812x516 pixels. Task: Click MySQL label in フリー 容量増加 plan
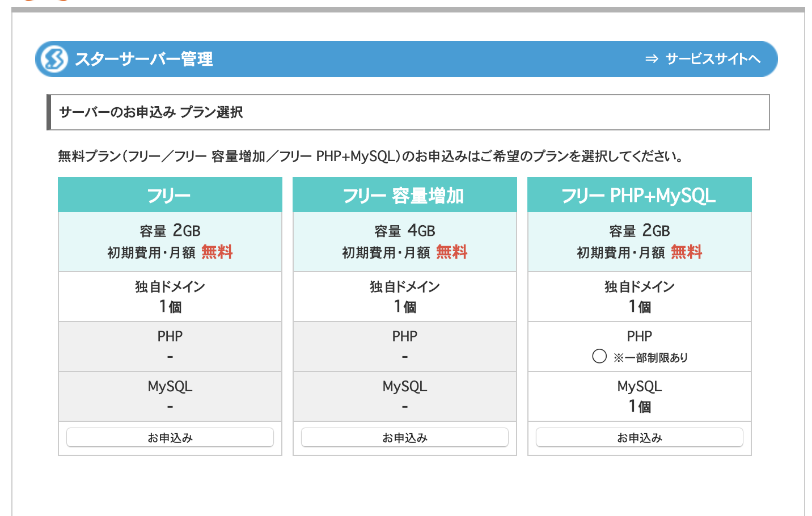405,387
